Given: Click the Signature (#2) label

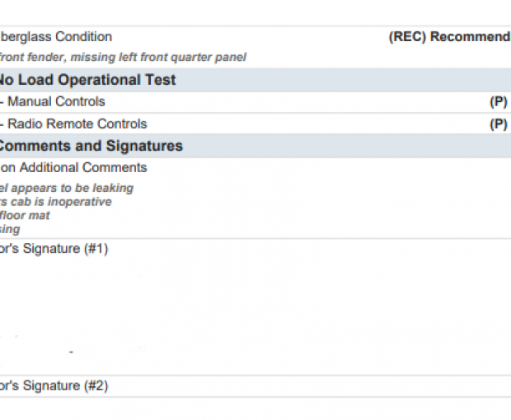Looking at the screenshot, I should pos(54,386).
